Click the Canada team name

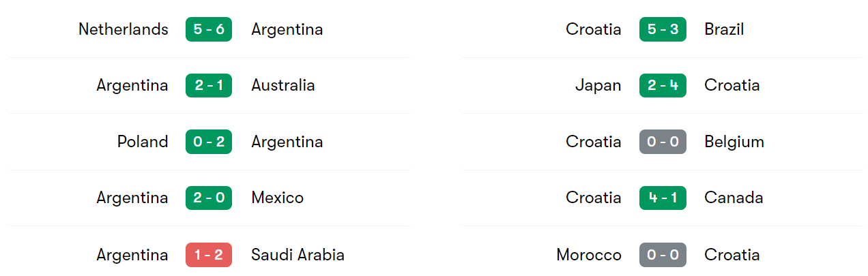(734, 198)
